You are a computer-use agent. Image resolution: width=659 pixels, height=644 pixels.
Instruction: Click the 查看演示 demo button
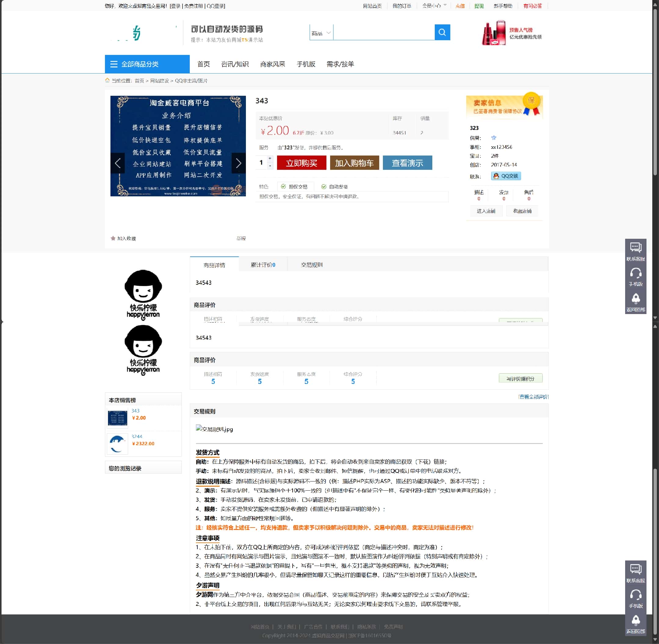point(407,163)
